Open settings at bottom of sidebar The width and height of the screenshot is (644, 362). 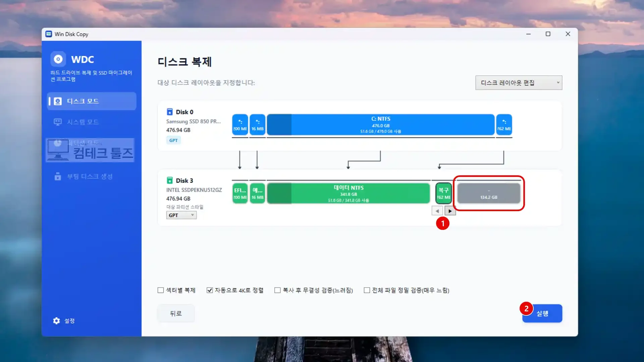click(64, 321)
